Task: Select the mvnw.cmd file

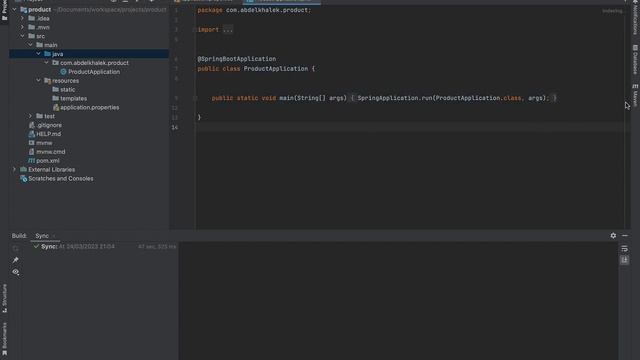Action: pyautogui.click(x=51, y=152)
